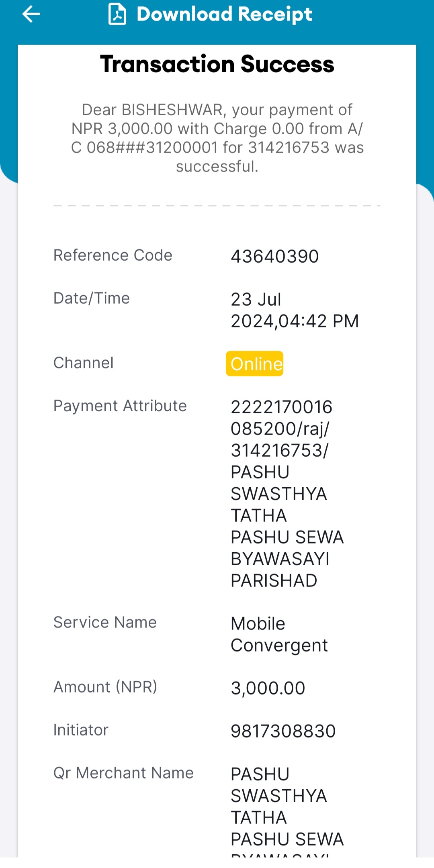
Task: Tap the back arrow icon
Action: 31,14
